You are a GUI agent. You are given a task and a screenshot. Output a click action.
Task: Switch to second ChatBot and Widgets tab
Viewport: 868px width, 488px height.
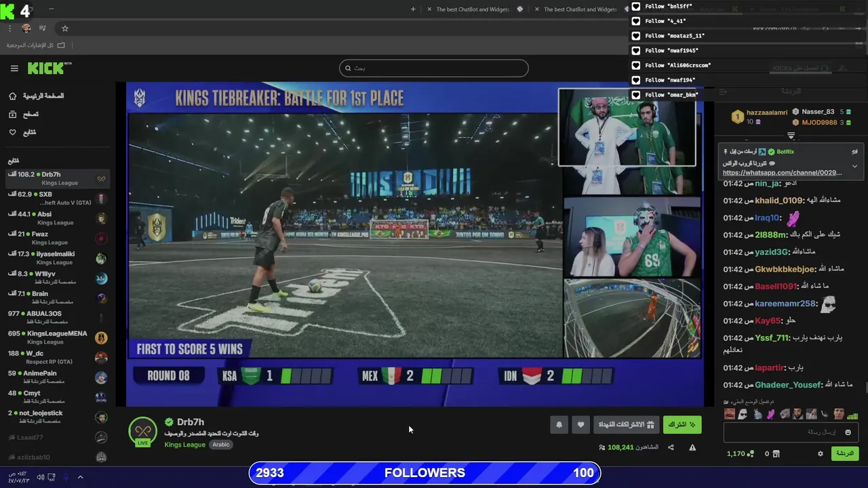click(580, 9)
